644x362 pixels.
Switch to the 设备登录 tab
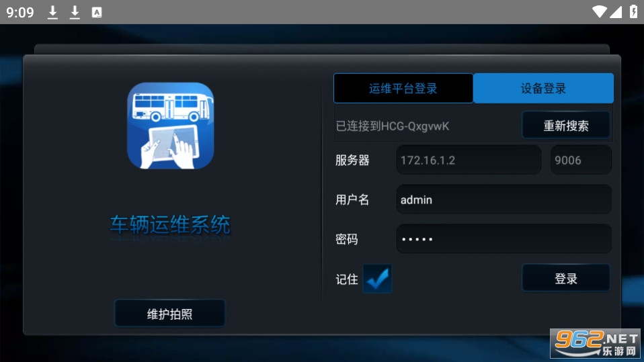click(543, 88)
